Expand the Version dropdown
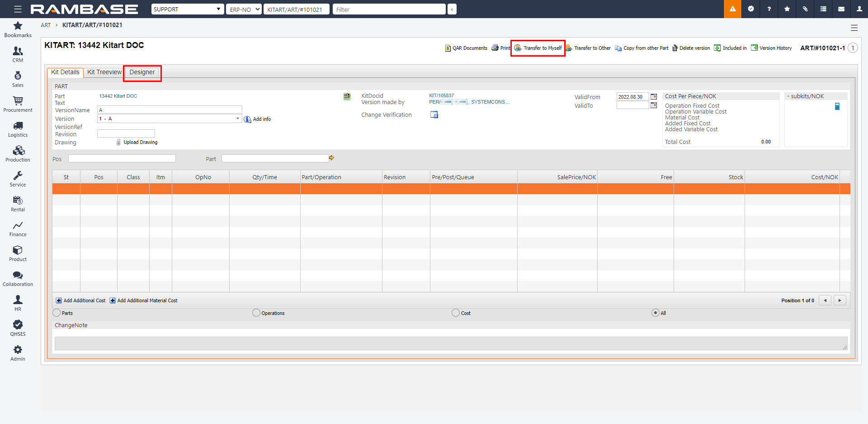Viewport: 868px width, 424px height. tap(238, 119)
